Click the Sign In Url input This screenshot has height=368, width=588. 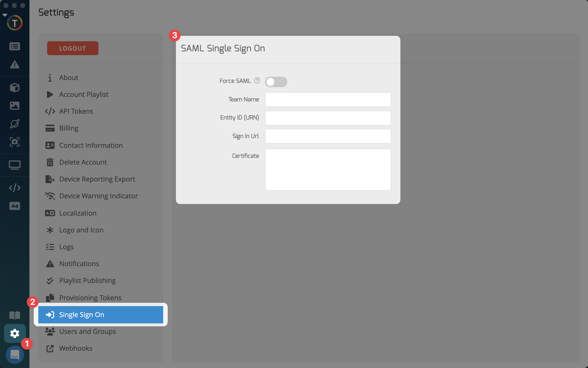coord(328,136)
